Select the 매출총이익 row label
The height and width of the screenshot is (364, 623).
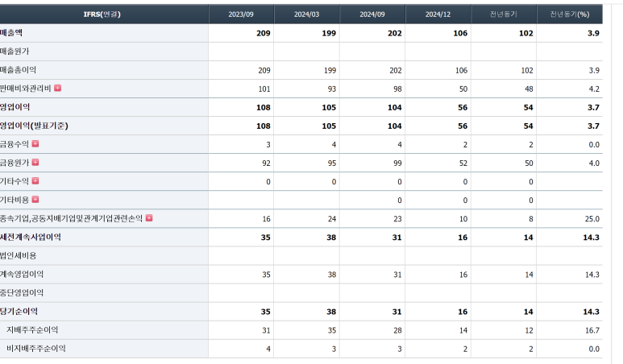(19, 70)
